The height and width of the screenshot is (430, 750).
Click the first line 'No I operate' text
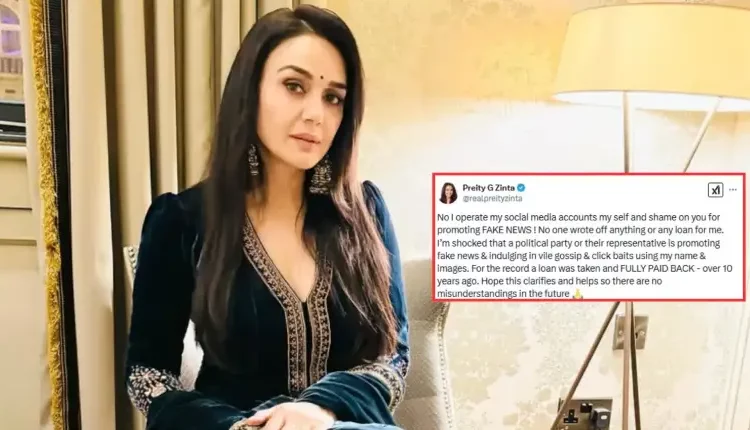point(460,217)
